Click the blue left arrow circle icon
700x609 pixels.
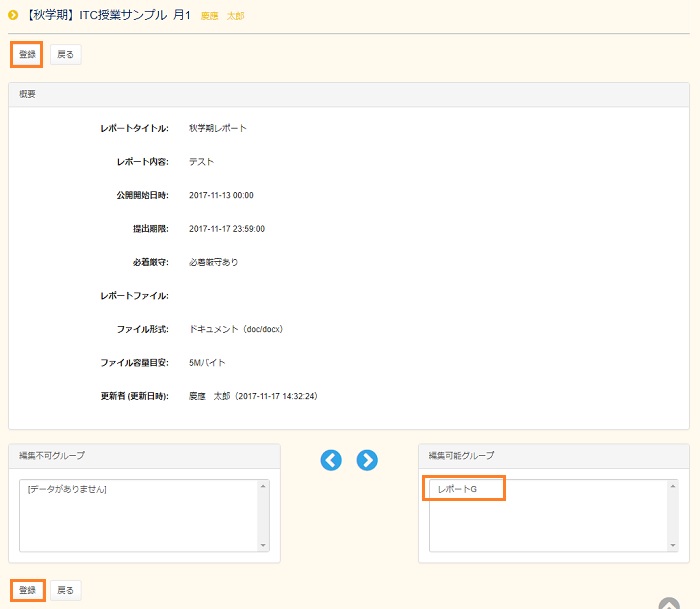coord(331,460)
